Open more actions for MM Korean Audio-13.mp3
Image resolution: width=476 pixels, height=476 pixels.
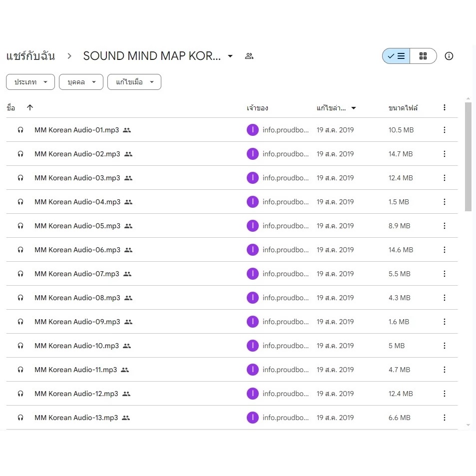tap(444, 418)
